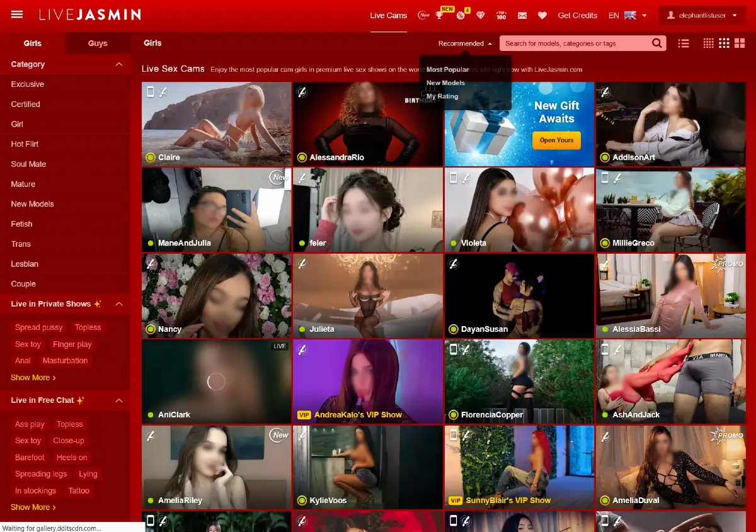This screenshot has width=756, height=532.
Task: Click the LIVE badge on AniClark's card
Action: coord(280,346)
